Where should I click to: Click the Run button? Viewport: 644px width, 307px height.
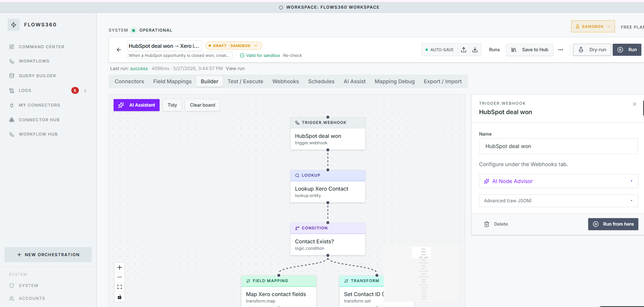[x=627, y=50]
